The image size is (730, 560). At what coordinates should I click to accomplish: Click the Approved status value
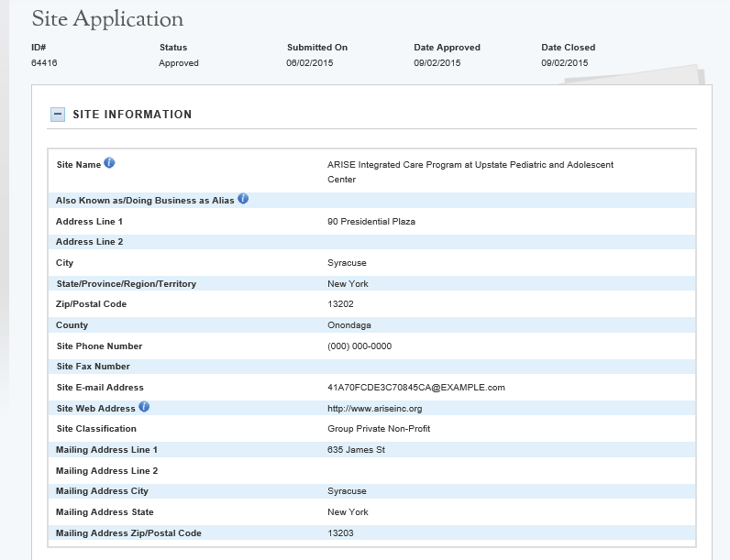179,63
